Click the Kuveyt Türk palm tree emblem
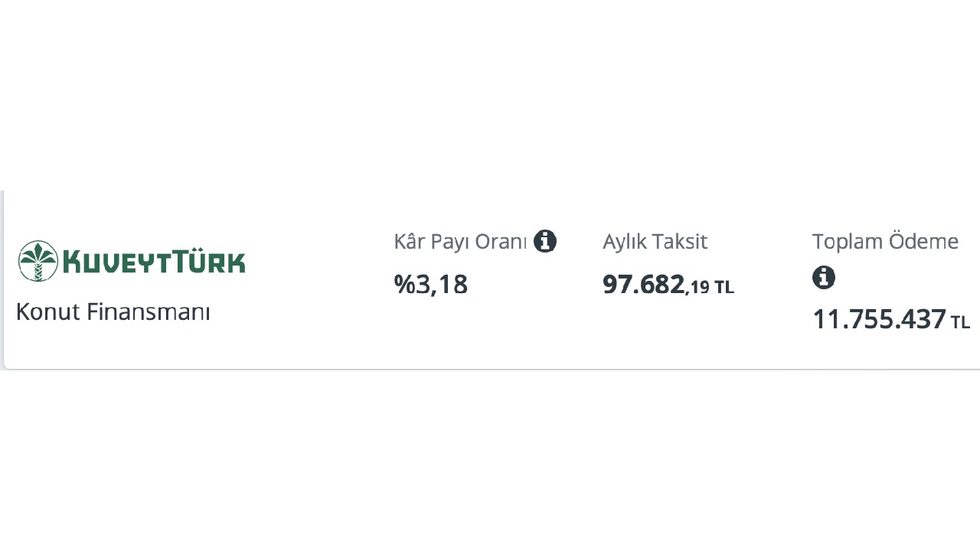This screenshot has height=551, width=980. pyautogui.click(x=38, y=261)
